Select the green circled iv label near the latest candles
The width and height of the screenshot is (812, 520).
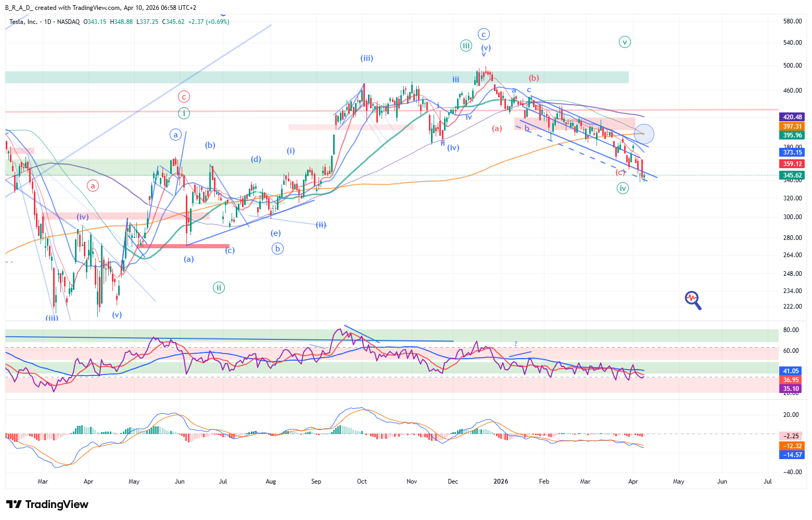(x=623, y=188)
